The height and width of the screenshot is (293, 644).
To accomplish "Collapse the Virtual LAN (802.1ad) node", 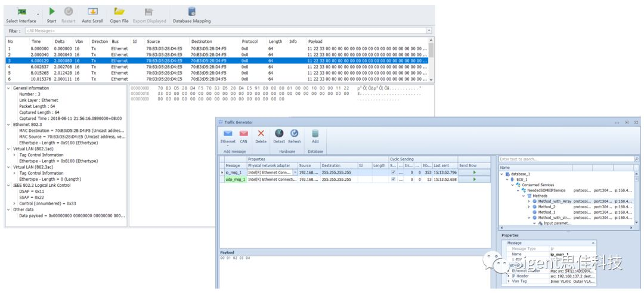I will [9, 149].
